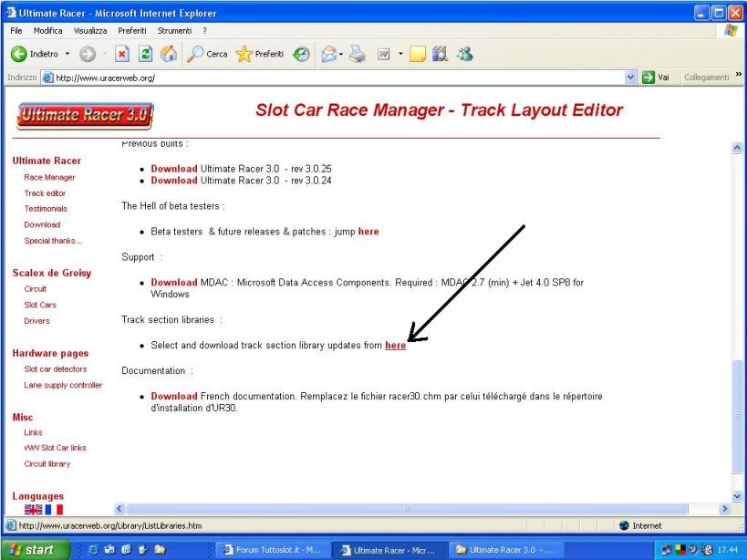Viewport: 747px width, 560px height.
Task: Click the yellow Discuss note icon
Action: coord(418,54)
